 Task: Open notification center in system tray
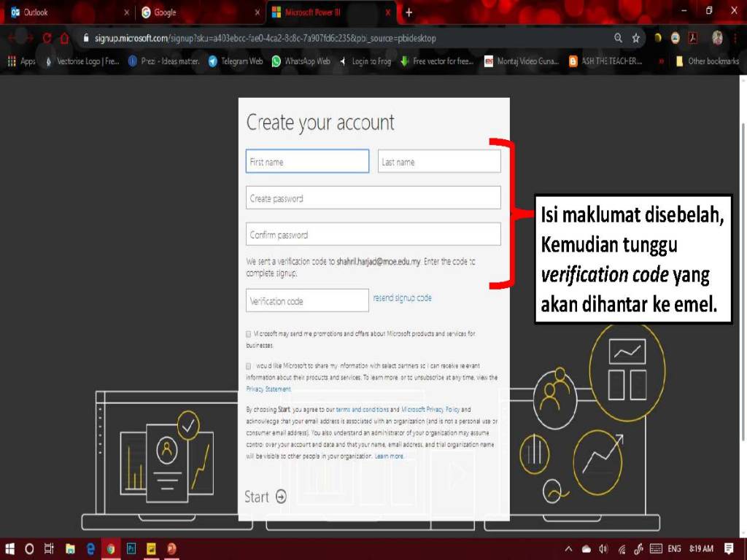[728, 548]
